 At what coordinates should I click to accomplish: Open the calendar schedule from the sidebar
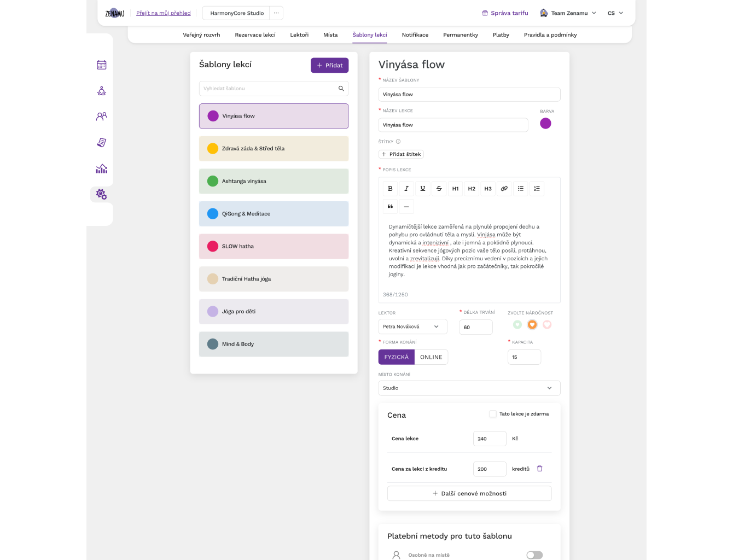coord(102,65)
